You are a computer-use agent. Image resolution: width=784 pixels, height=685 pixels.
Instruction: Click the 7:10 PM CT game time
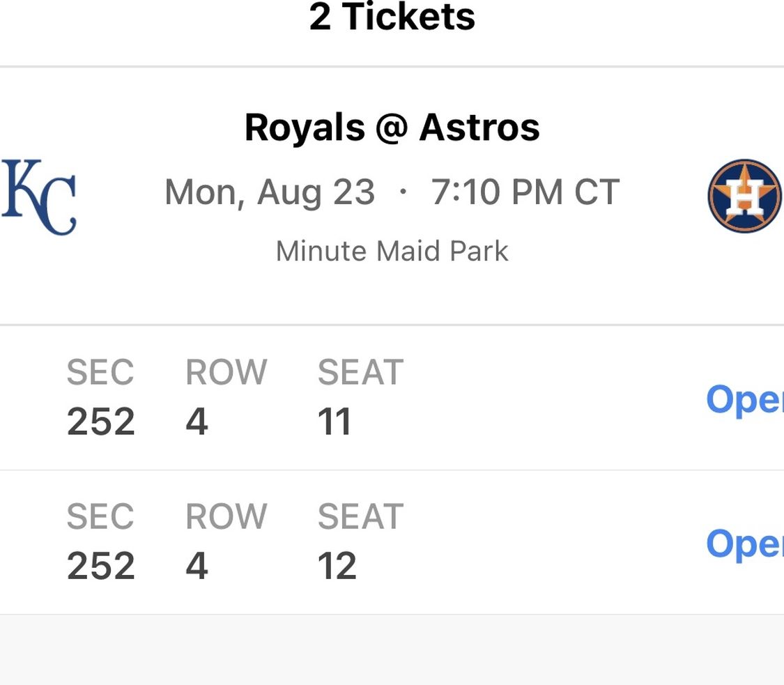[x=525, y=192]
